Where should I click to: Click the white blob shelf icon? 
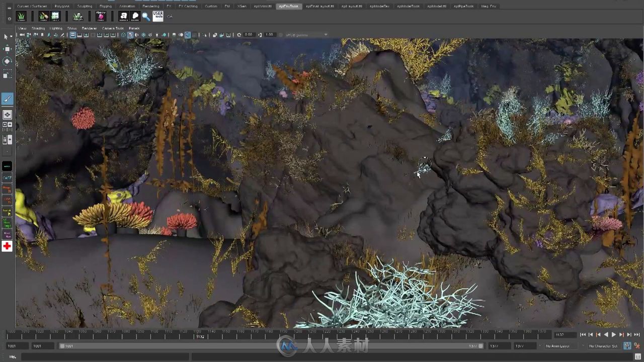pos(135,16)
